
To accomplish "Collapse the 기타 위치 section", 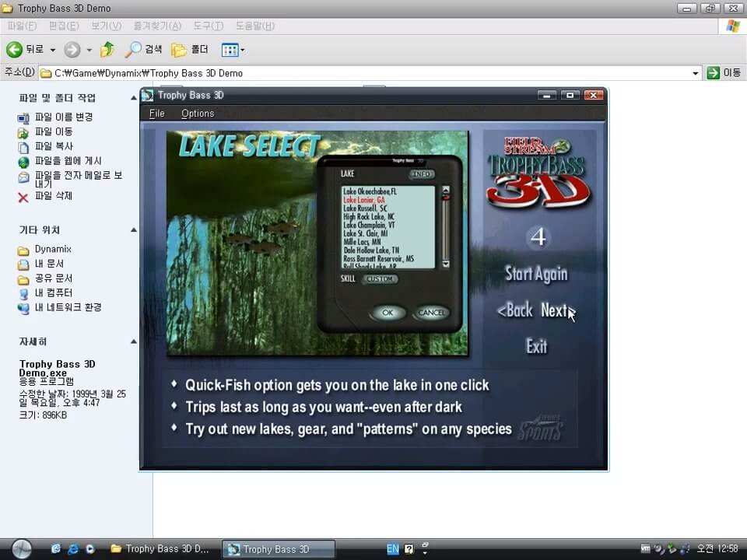I will pyautogui.click(x=134, y=230).
